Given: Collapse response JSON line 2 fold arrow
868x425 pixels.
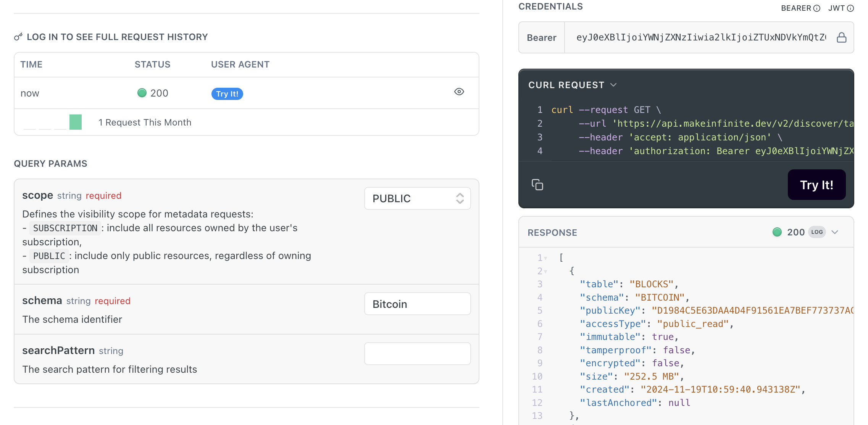Looking at the screenshot, I should coord(546,272).
